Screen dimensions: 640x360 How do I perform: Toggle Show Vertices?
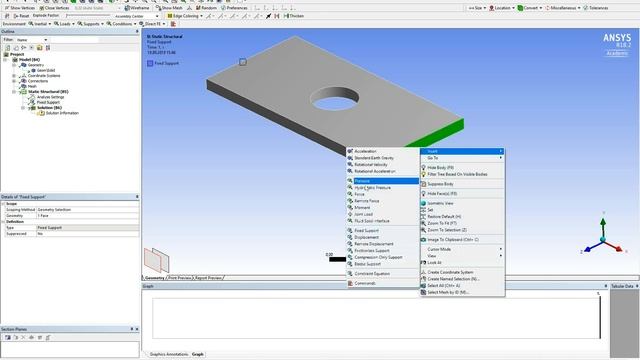[x=20, y=8]
